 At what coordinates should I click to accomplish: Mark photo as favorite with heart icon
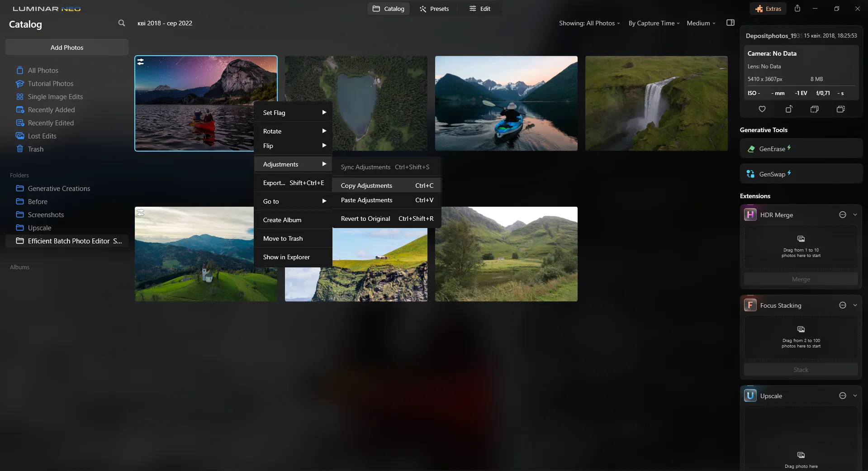click(x=762, y=109)
